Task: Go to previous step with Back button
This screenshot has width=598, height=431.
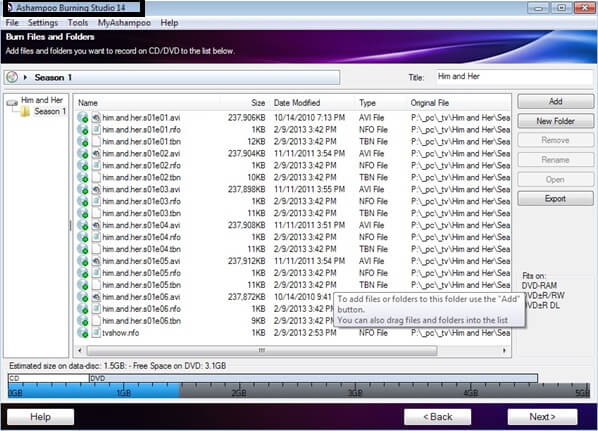Action: 437,417
